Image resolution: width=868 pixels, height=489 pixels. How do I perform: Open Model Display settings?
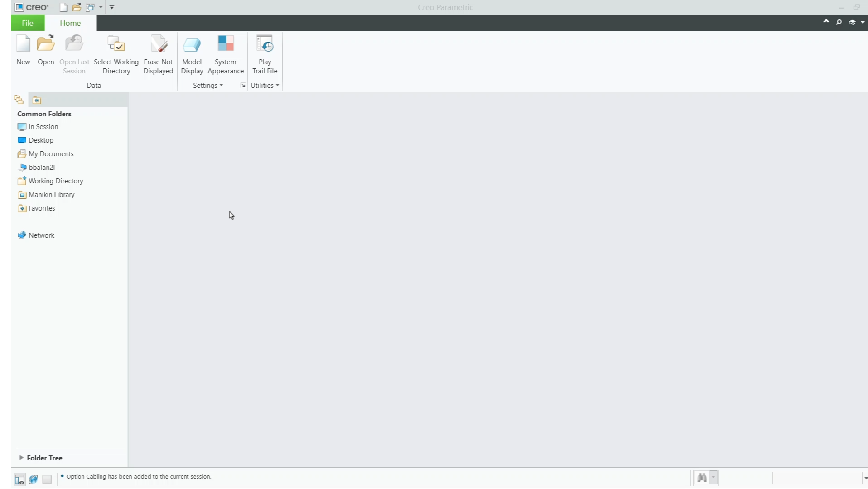(x=192, y=54)
